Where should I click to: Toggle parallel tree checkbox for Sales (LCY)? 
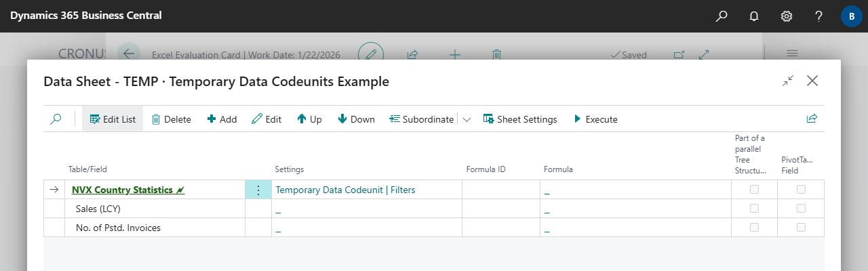[x=754, y=209]
